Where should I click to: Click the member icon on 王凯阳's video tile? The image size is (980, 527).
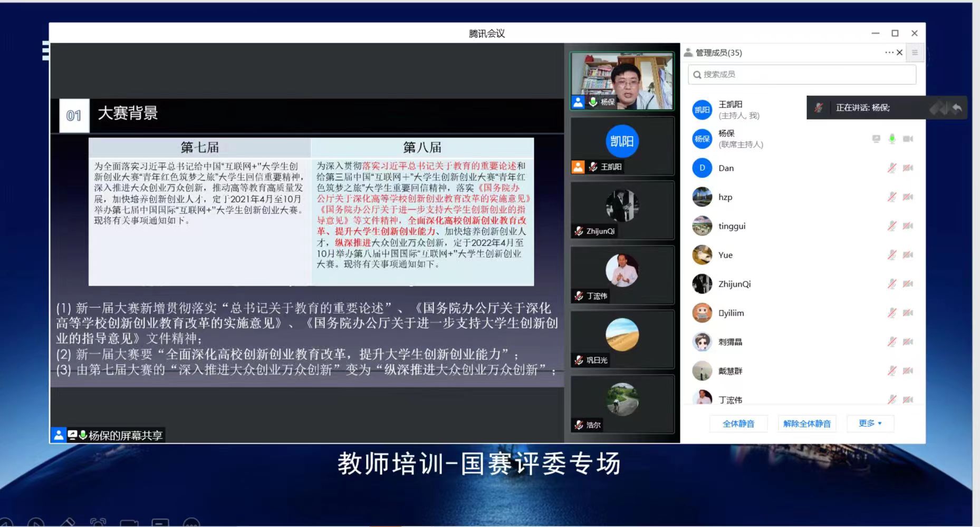[579, 167]
